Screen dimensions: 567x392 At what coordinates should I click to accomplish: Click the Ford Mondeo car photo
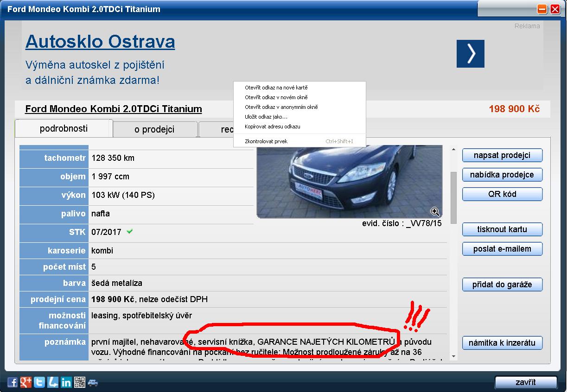(x=349, y=182)
